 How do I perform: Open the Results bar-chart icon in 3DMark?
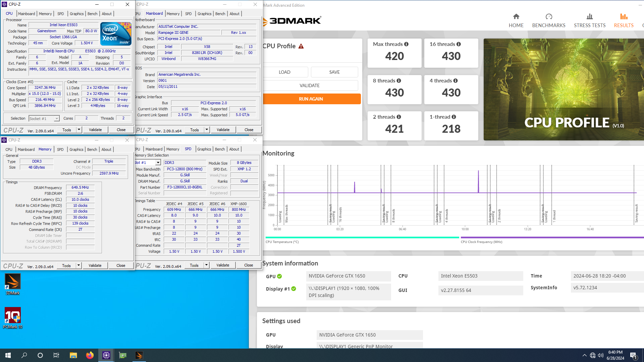click(624, 16)
